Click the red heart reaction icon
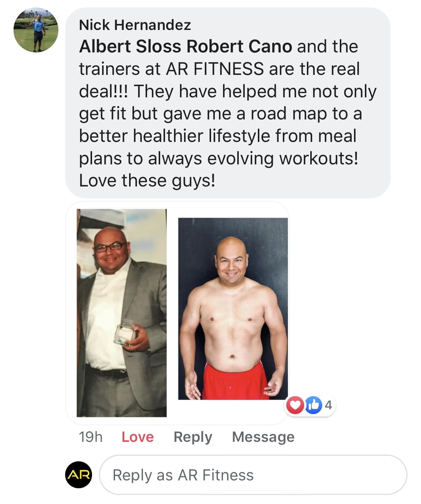Image resolution: width=421 pixels, height=504 pixels. coord(295,405)
